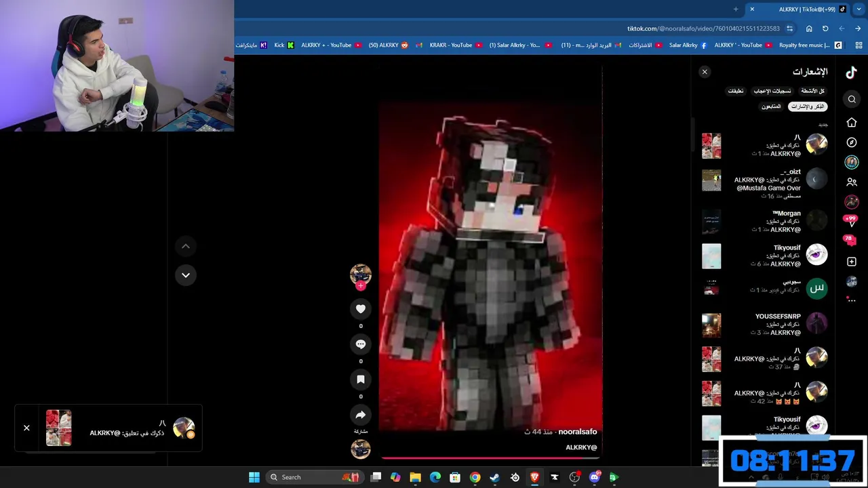Screen dimensions: 868x488
Task: Dismiss the mention toast popup with X
Action: tap(26, 428)
